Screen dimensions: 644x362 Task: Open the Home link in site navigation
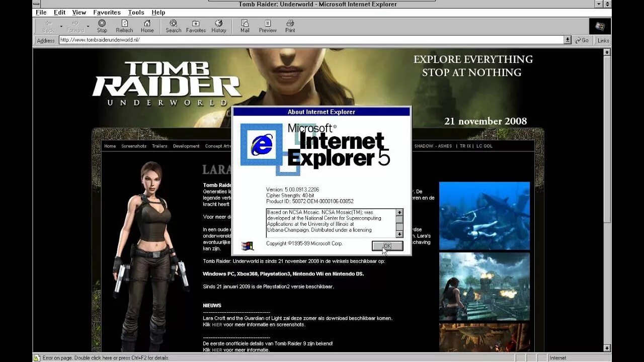[110, 146]
